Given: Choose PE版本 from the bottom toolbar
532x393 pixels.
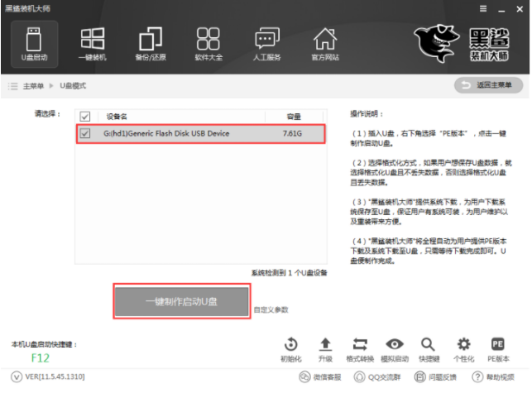Looking at the screenshot, I should point(498,349).
